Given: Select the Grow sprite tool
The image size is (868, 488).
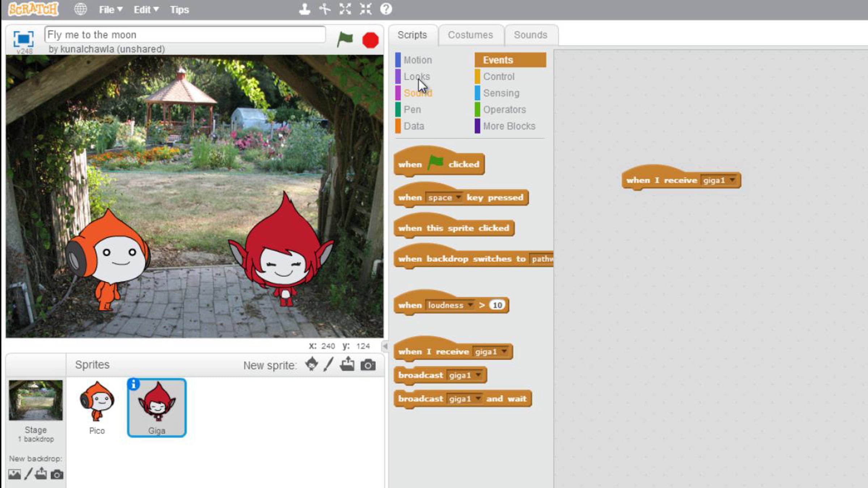Looking at the screenshot, I should click(x=345, y=9).
